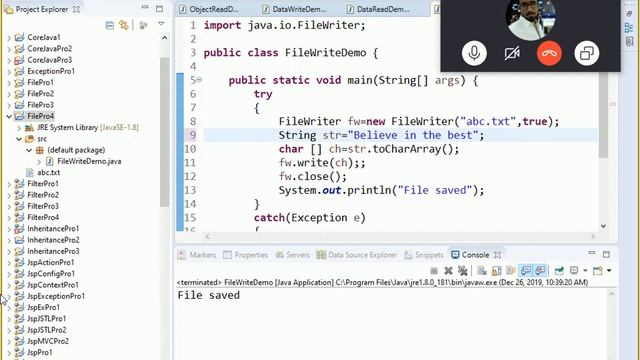Toggle Word Wrap in Console toolbar

tap(511, 271)
